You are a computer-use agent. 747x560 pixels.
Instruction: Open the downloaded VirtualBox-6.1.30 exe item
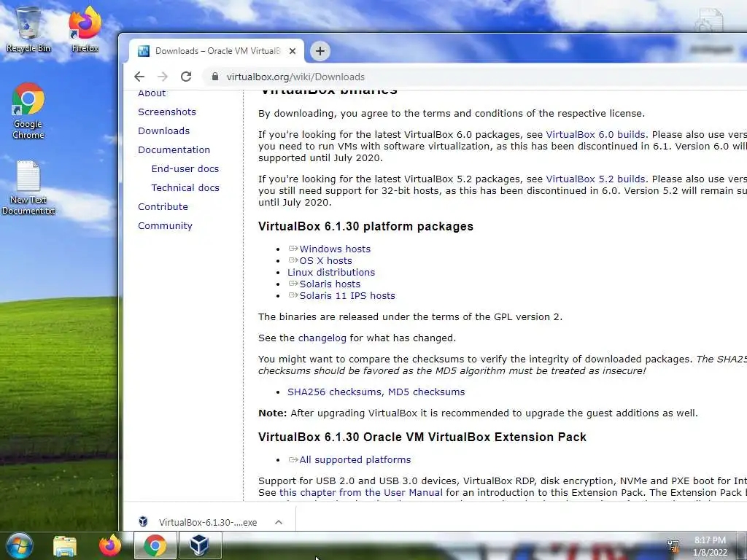coord(208,522)
